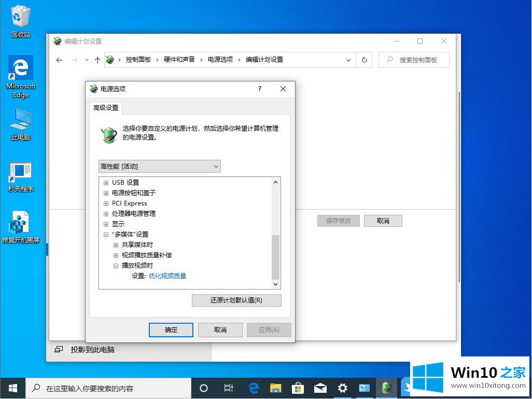Select the 修复开机黑屏 desktop icon
The image size is (532, 399).
click(21, 227)
